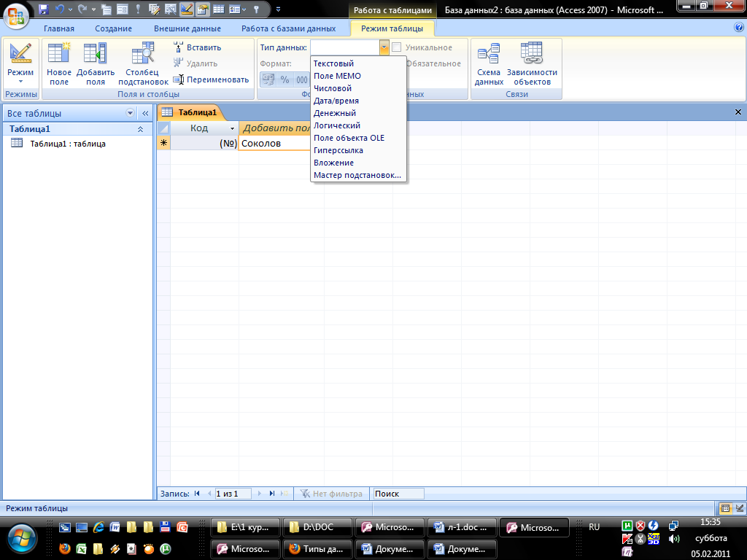Click the volume tray icon
This screenshot has width=747, height=560.
[673, 539]
